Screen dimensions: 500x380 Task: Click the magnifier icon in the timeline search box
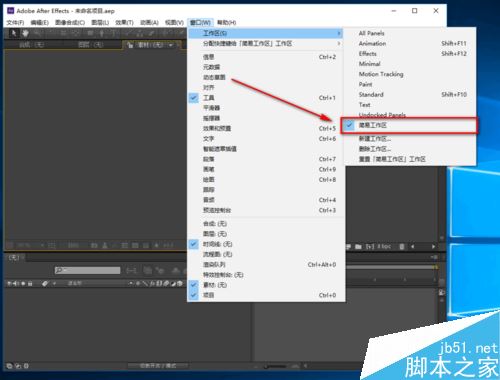[x=59, y=270]
